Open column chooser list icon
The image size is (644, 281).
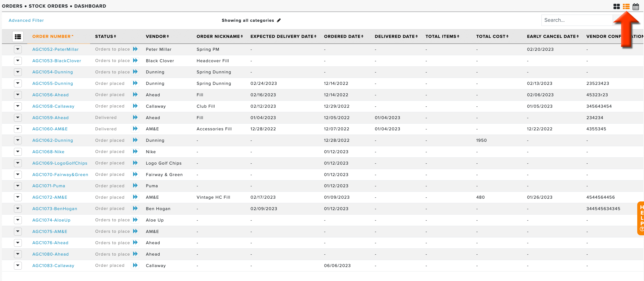coord(18,37)
